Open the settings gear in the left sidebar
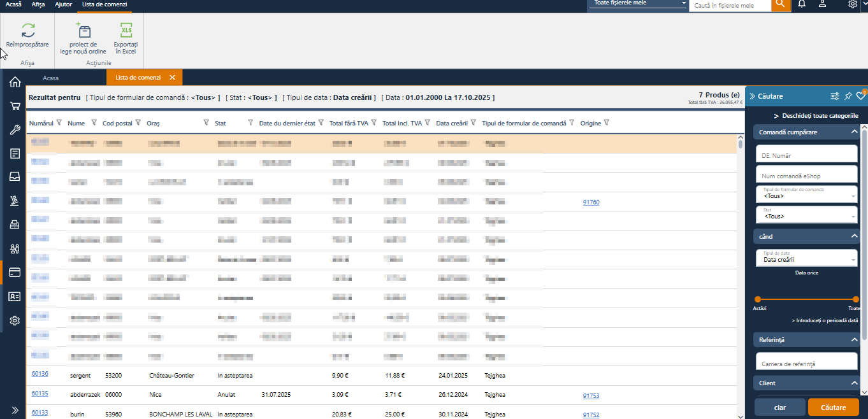 (x=15, y=320)
